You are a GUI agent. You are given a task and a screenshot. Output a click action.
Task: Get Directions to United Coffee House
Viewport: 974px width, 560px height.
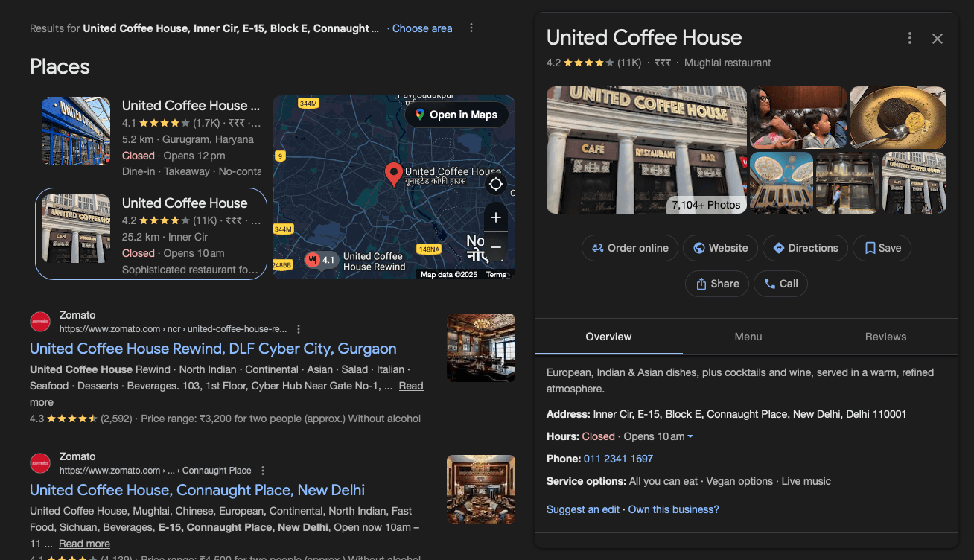(x=805, y=248)
